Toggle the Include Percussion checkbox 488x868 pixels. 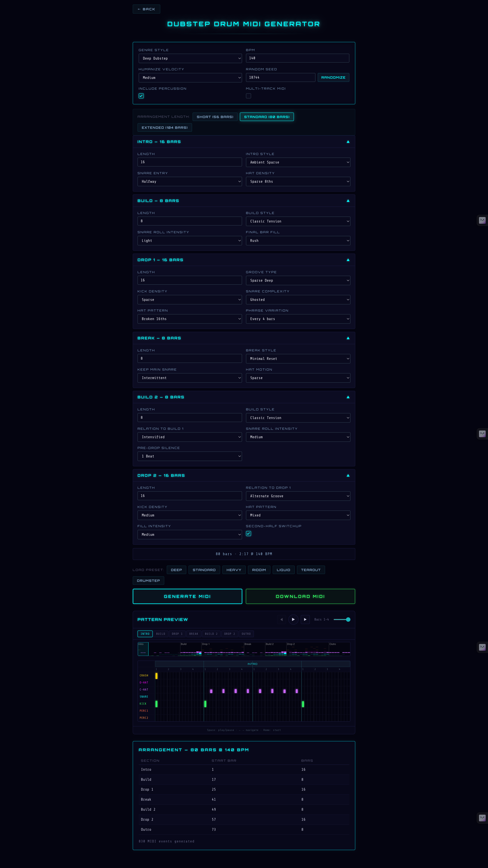point(141,96)
